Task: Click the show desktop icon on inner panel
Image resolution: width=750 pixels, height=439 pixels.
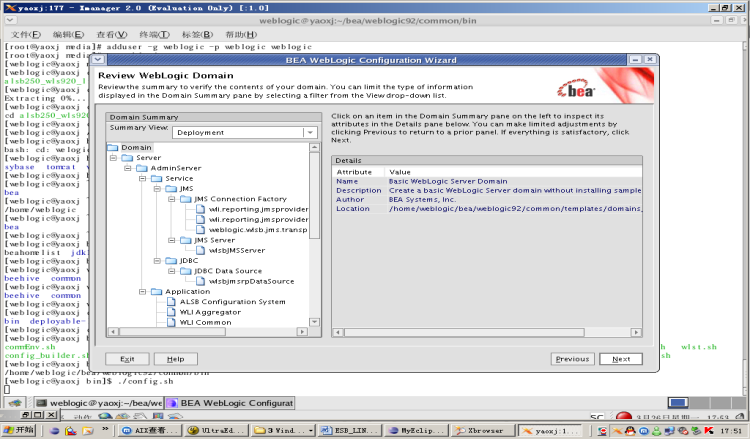Action: click(15, 403)
